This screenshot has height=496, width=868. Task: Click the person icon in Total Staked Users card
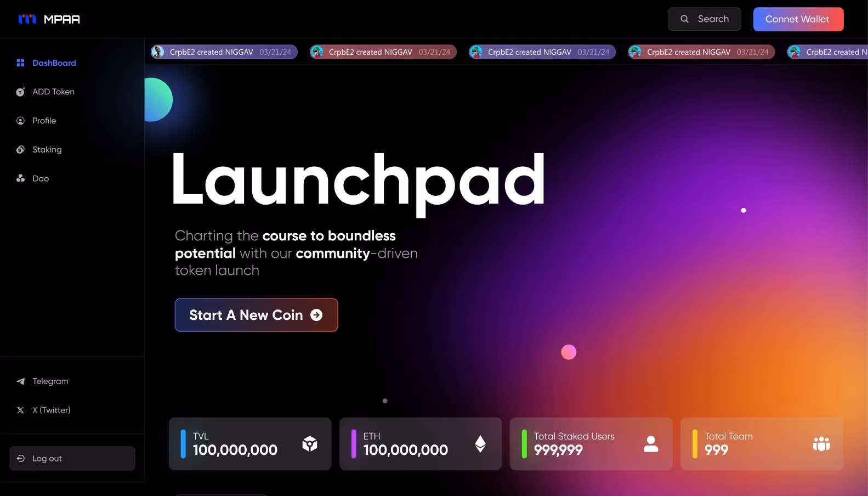(x=651, y=444)
